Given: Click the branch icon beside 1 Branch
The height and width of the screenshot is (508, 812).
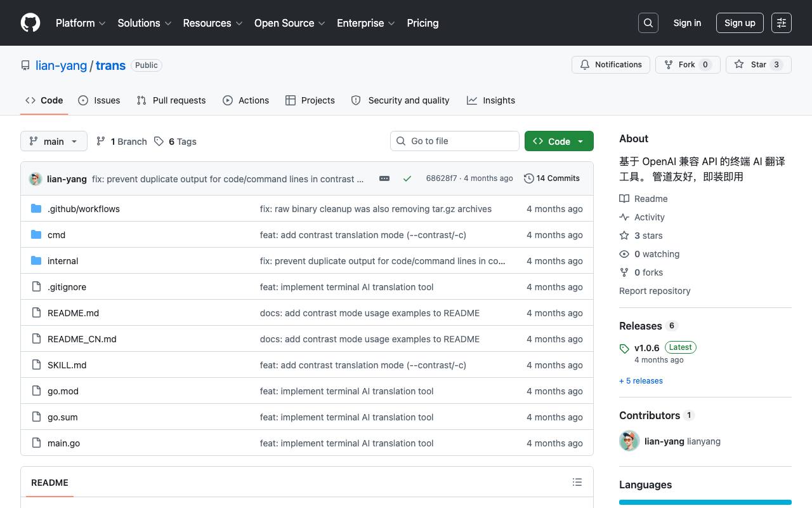Looking at the screenshot, I should pos(101,142).
